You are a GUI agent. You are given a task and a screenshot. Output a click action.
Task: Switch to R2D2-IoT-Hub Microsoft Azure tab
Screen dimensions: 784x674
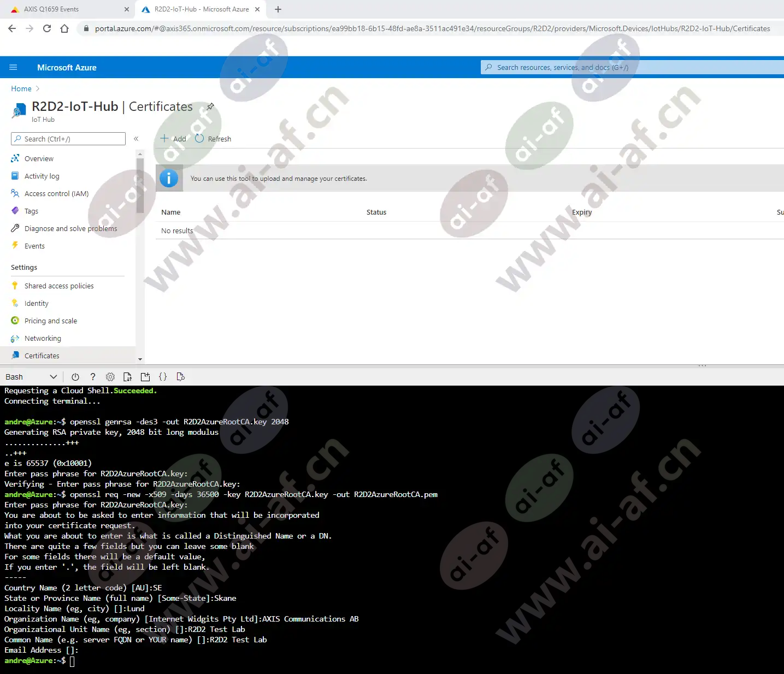point(201,9)
